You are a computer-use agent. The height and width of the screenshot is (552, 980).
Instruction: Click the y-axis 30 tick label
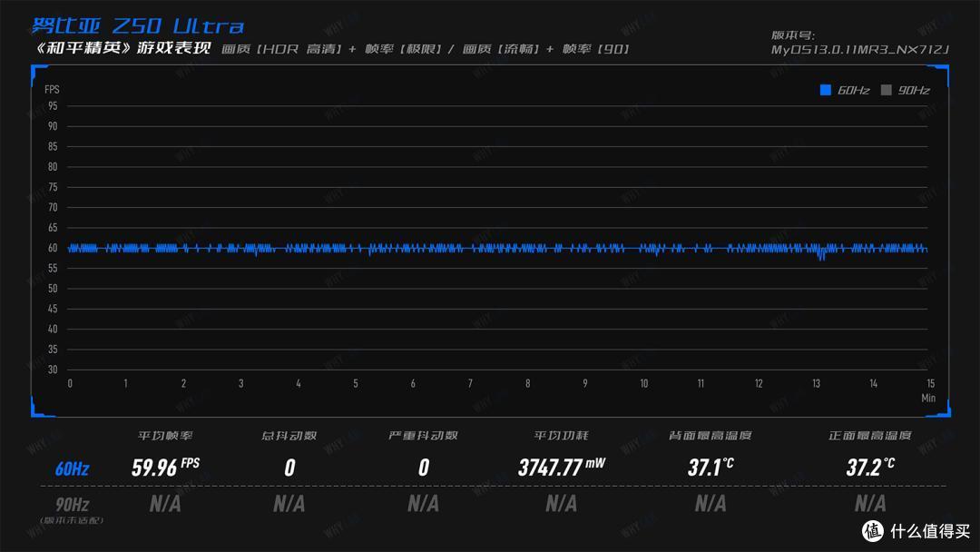53,370
